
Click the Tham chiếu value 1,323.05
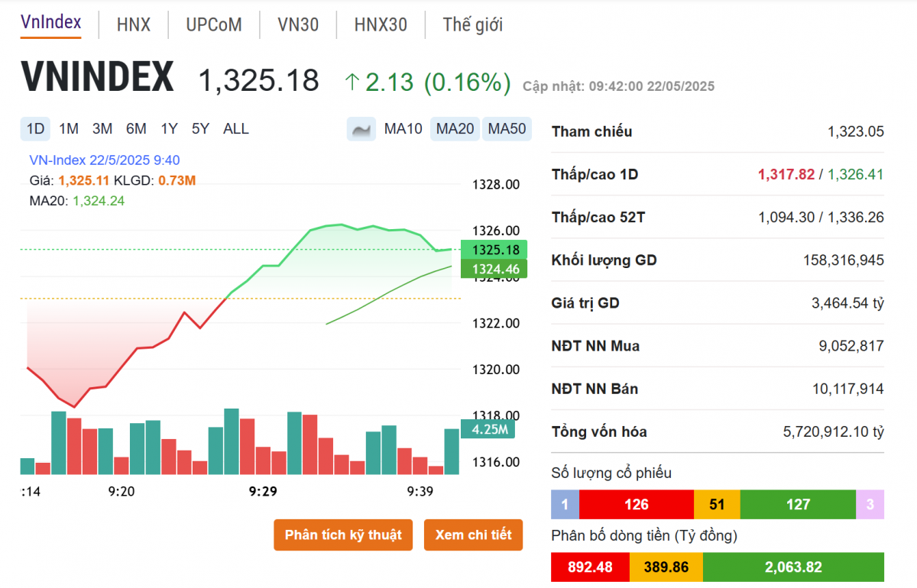[856, 131]
